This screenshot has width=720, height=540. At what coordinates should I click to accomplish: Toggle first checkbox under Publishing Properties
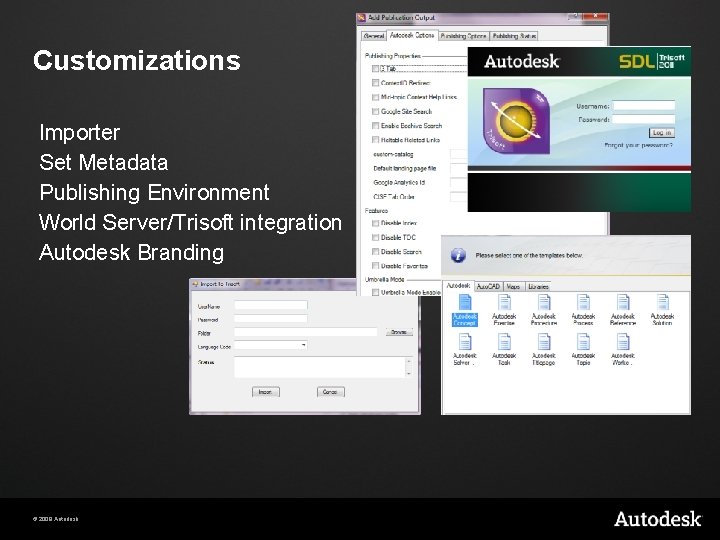tap(375, 68)
